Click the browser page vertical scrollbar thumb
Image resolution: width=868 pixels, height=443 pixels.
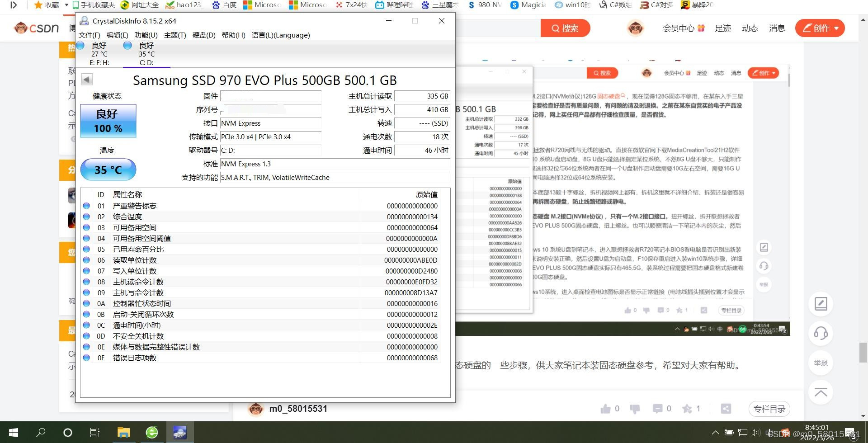point(863,353)
